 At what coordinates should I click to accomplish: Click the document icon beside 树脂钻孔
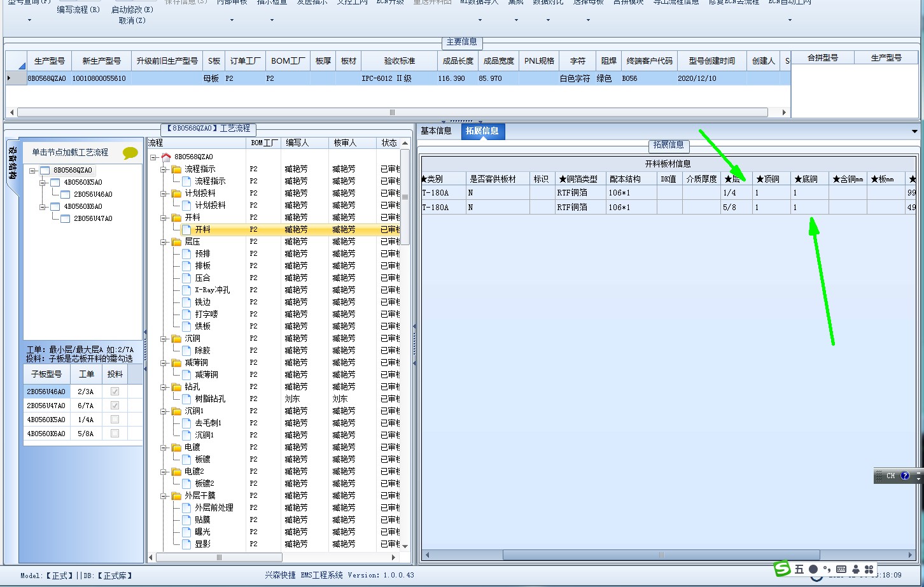pyautogui.click(x=186, y=399)
